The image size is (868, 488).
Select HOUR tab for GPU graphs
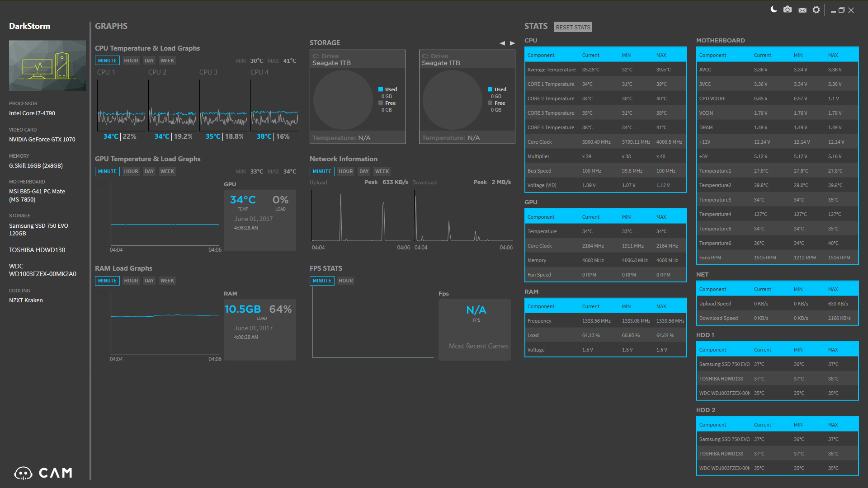click(131, 171)
